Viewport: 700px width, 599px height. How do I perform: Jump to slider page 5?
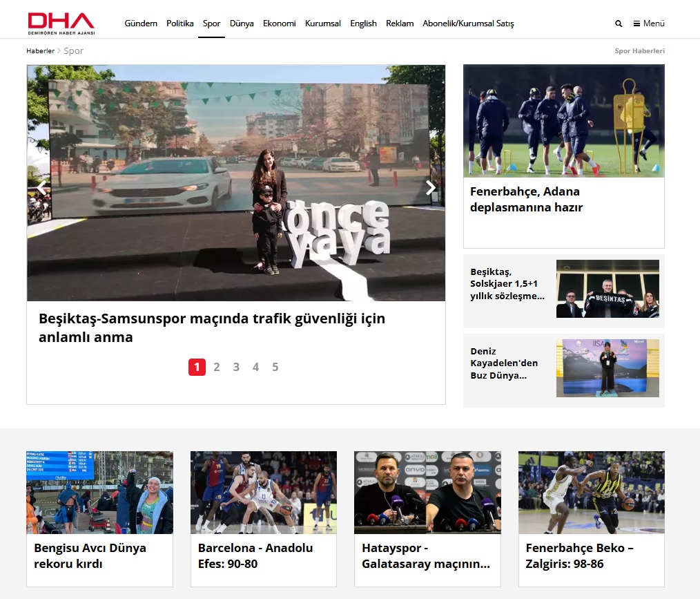[x=275, y=367]
